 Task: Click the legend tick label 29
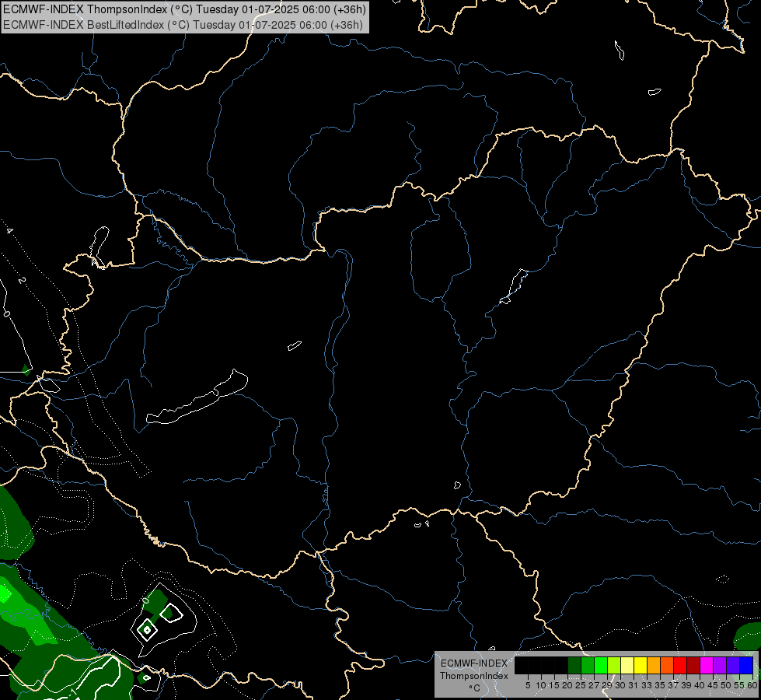(607, 685)
